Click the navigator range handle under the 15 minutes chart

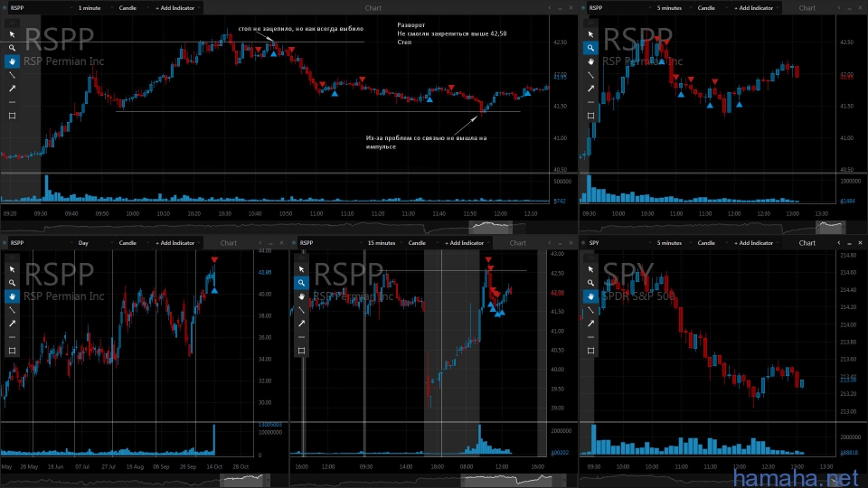[x=506, y=479]
